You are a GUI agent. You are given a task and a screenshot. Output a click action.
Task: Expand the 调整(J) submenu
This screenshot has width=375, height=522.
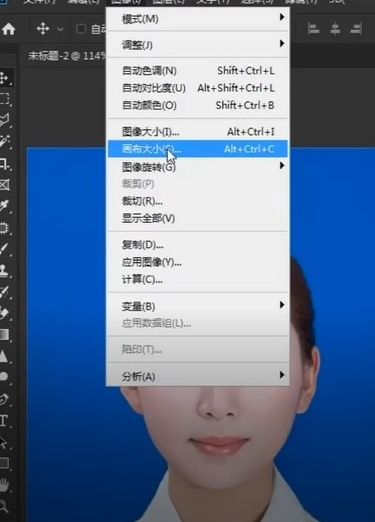click(x=198, y=45)
